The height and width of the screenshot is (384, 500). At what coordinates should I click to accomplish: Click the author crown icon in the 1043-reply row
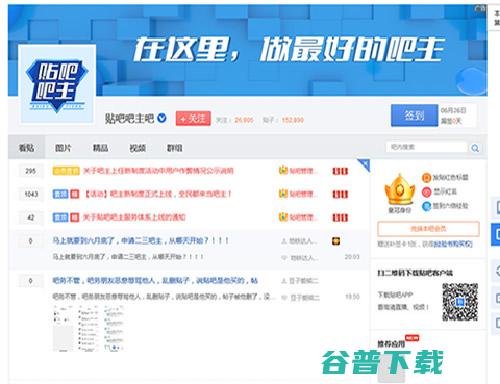(x=283, y=194)
